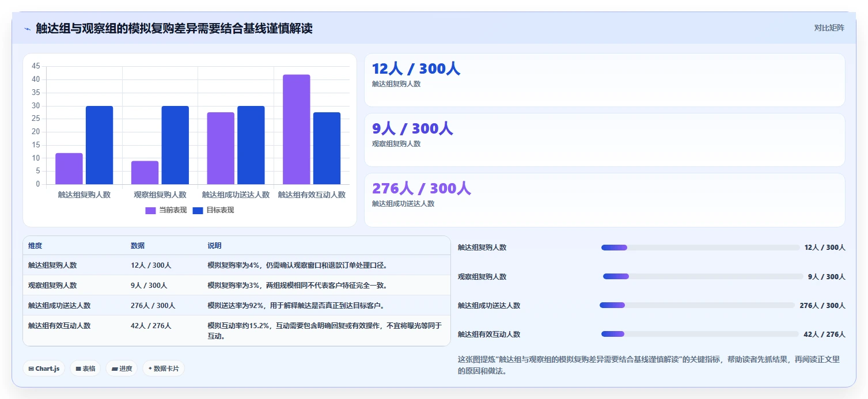Toggle the 目标表现 legend swatch

point(198,210)
